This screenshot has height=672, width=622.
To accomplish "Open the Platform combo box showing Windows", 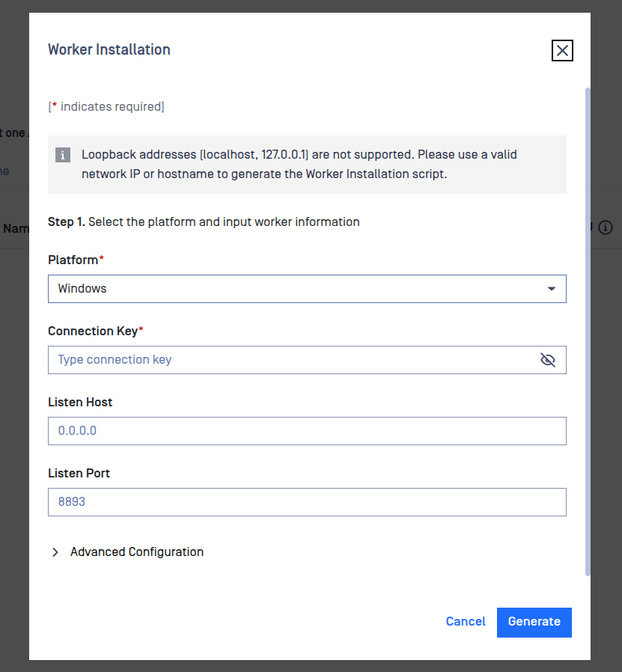I will (x=299, y=289).
